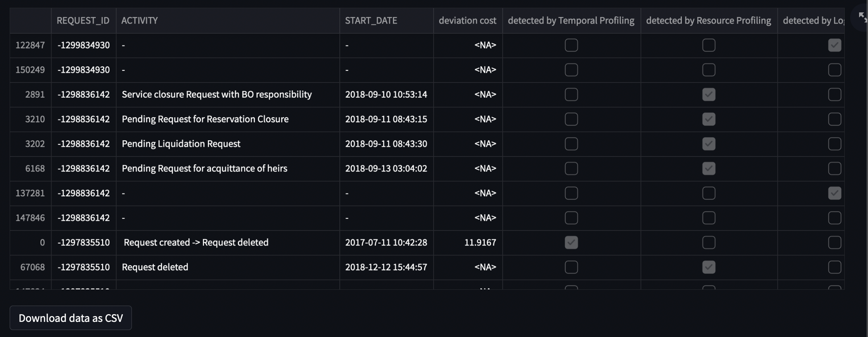Select row index 67068
The image size is (868, 337).
[30, 267]
